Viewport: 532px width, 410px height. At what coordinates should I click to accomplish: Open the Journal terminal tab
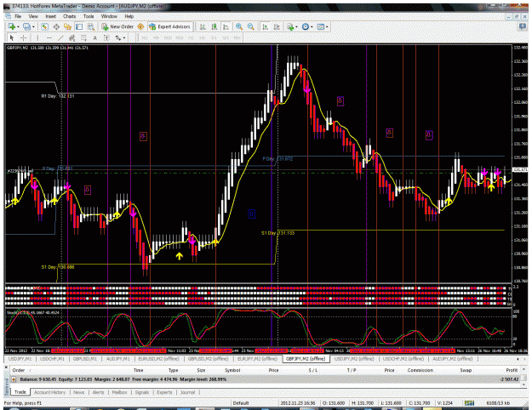coord(187,392)
